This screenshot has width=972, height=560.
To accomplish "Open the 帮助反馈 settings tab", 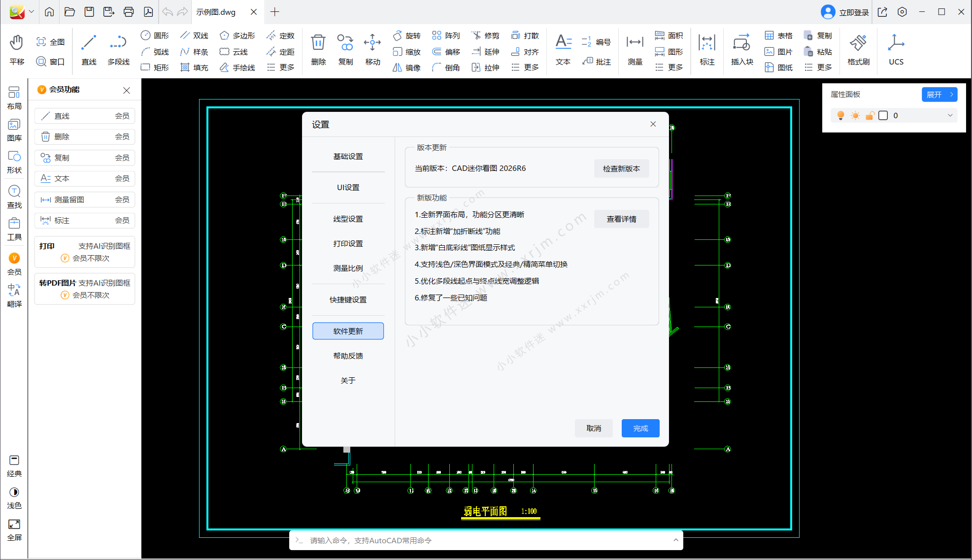I will (x=348, y=356).
